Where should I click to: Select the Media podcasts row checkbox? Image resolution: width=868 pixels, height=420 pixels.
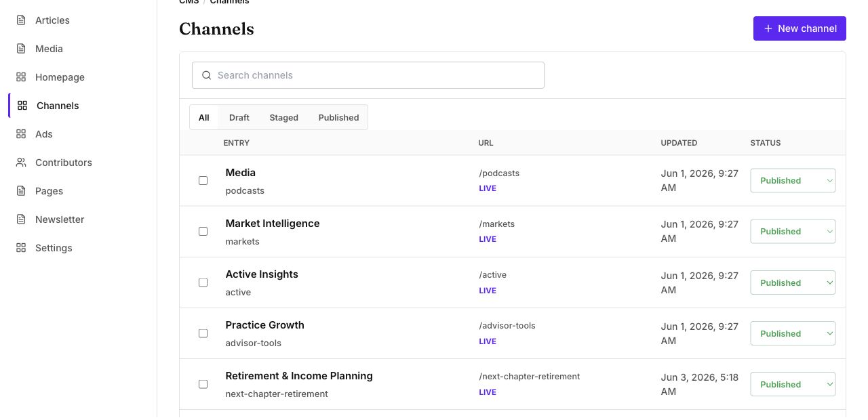(203, 181)
